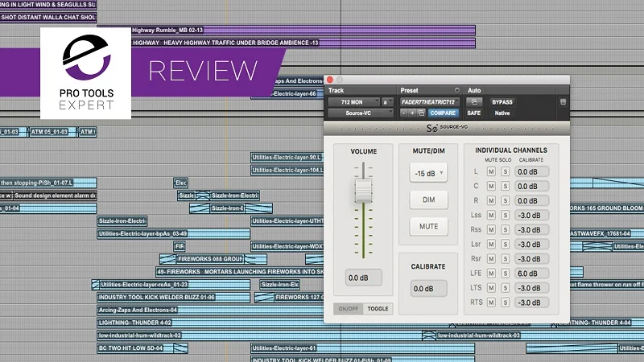Mute the Lsr channel

[x=491, y=245]
